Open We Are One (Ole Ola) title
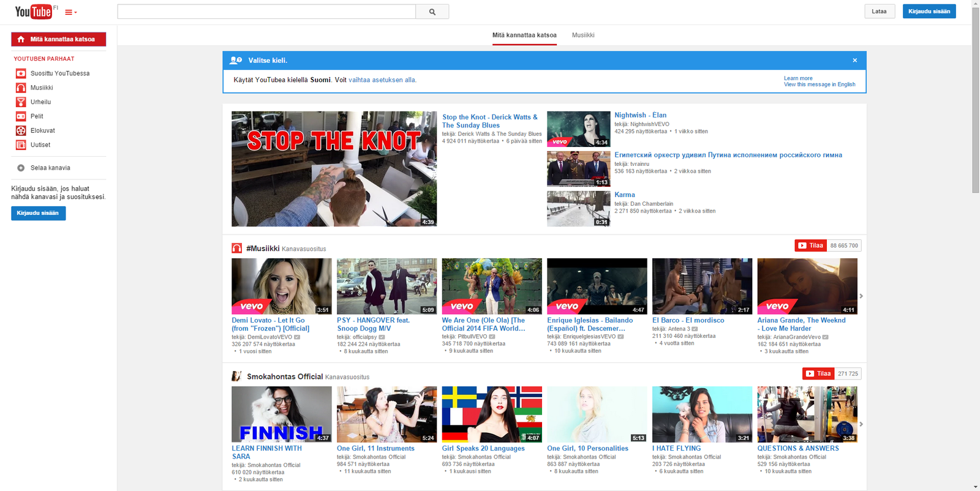 pos(484,324)
